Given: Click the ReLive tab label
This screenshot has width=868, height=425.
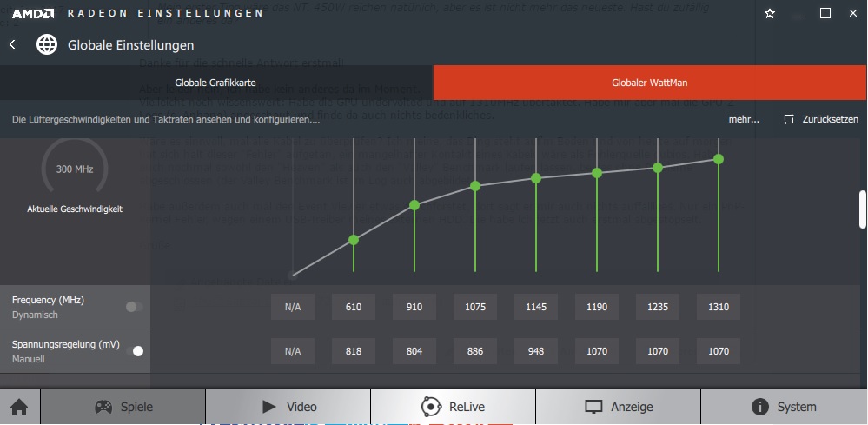Looking at the screenshot, I should [x=467, y=408].
